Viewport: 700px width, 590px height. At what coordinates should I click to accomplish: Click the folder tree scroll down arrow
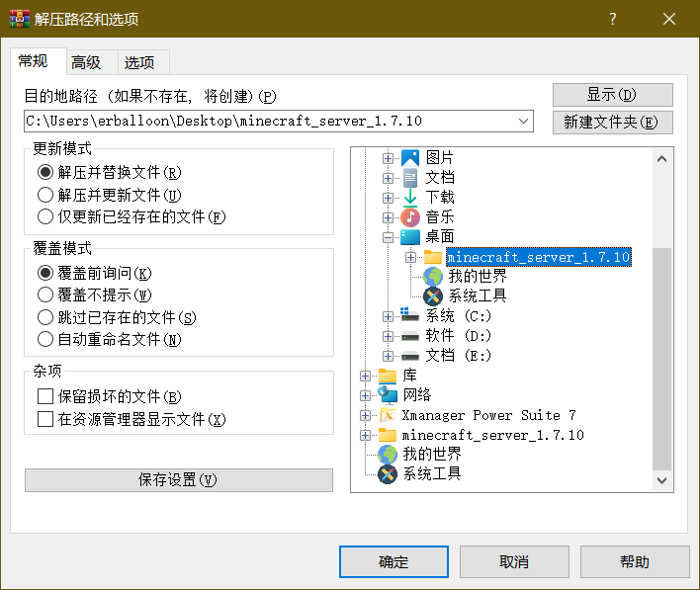pyautogui.click(x=663, y=479)
